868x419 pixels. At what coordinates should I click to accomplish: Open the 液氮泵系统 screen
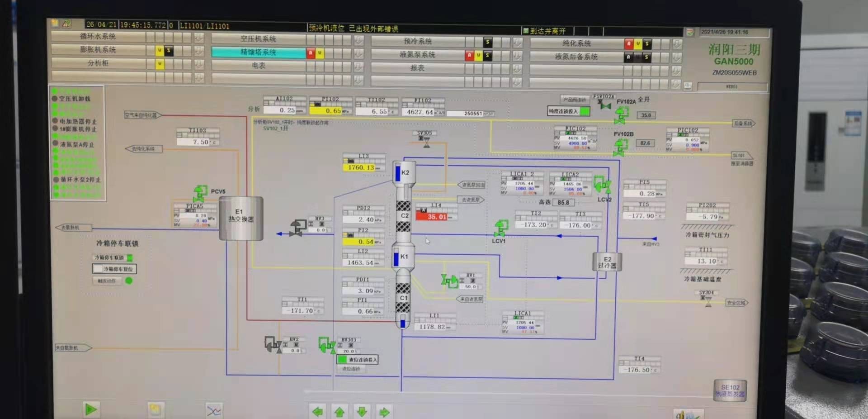(x=418, y=55)
